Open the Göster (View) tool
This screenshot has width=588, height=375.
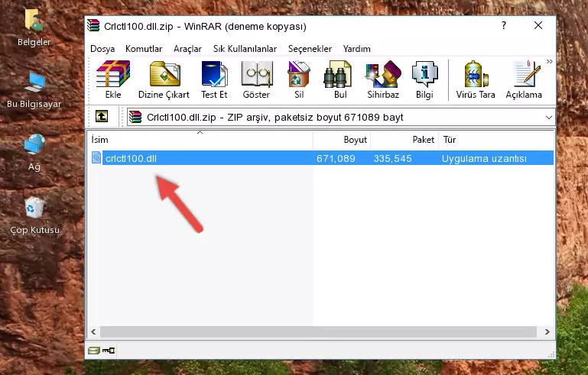click(x=256, y=74)
